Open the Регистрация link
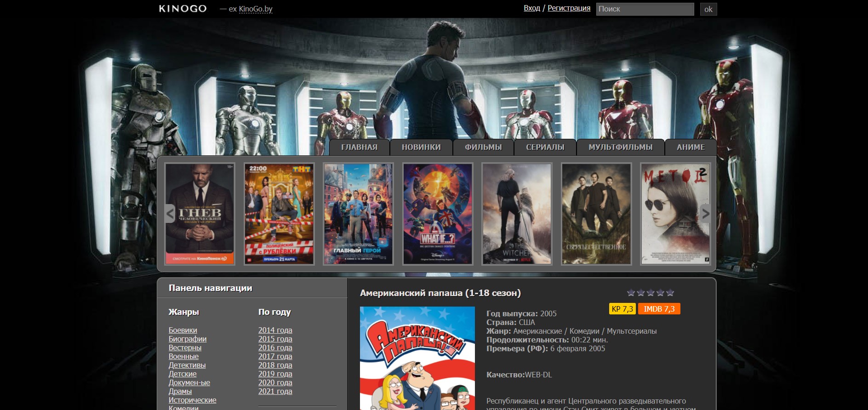Image resolution: width=868 pixels, height=410 pixels. tap(569, 8)
